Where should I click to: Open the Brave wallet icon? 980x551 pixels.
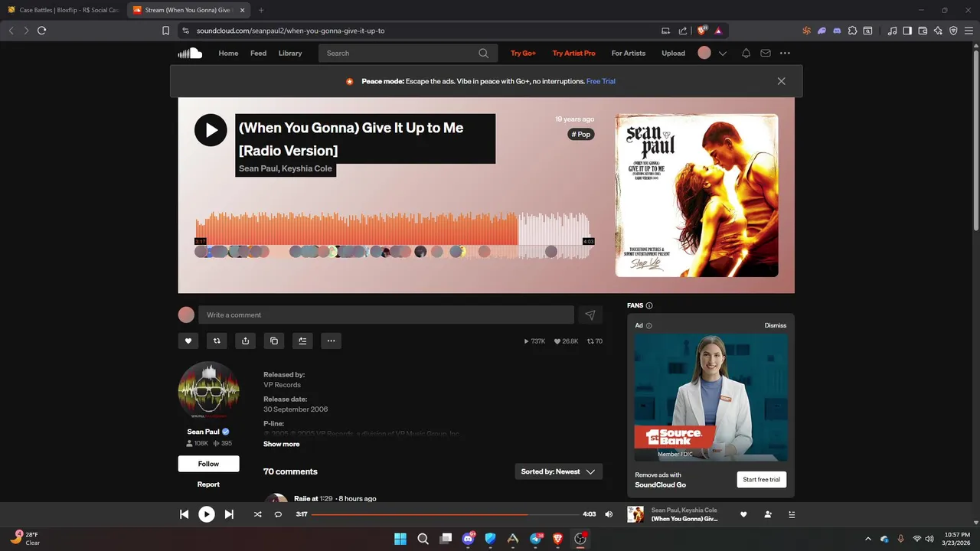tap(923, 31)
